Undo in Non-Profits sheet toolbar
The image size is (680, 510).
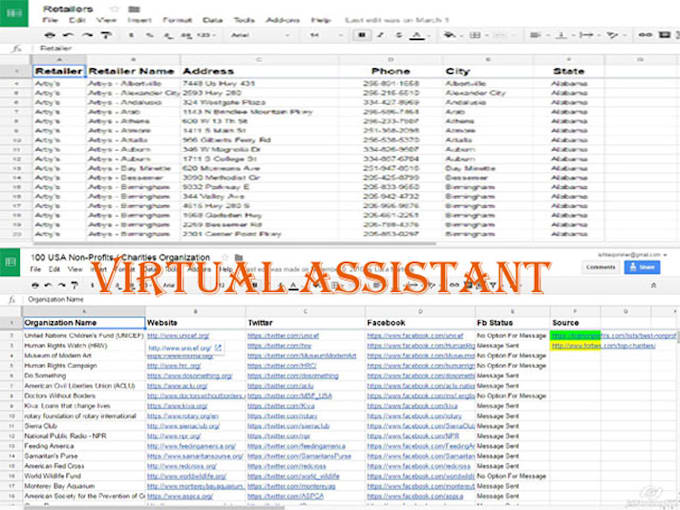point(48,285)
